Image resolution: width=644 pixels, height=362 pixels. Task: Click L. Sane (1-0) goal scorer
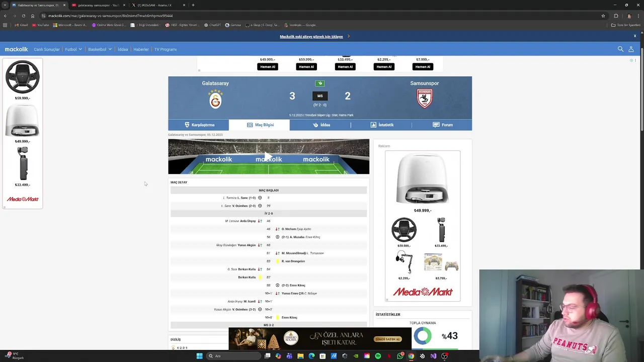pyautogui.click(x=247, y=198)
